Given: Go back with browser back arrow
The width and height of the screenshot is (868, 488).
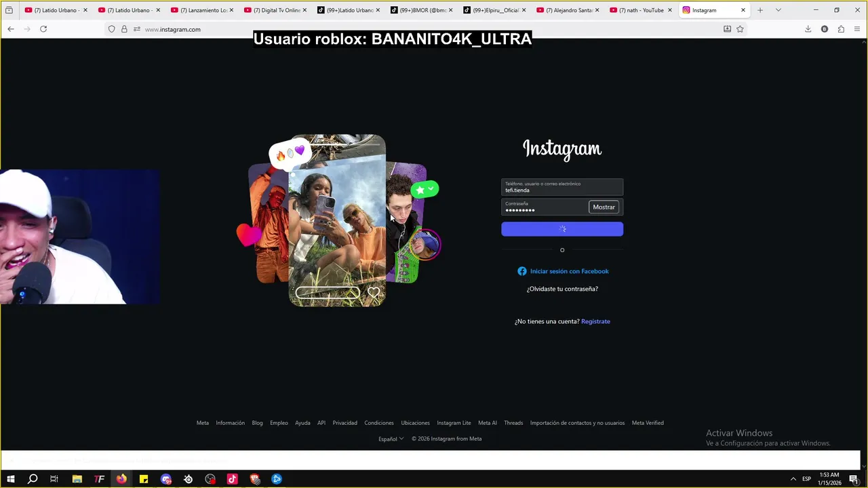Looking at the screenshot, I should point(11,29).
